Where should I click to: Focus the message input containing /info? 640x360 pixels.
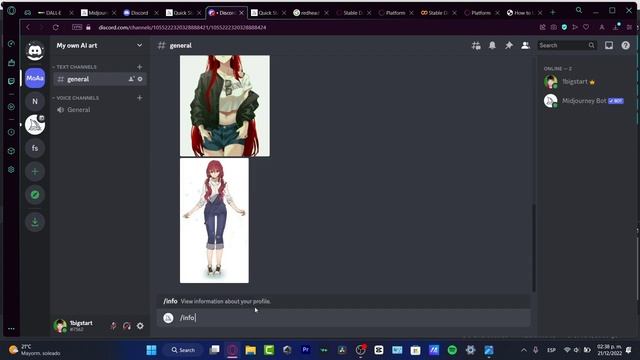(x=344, y=318)
